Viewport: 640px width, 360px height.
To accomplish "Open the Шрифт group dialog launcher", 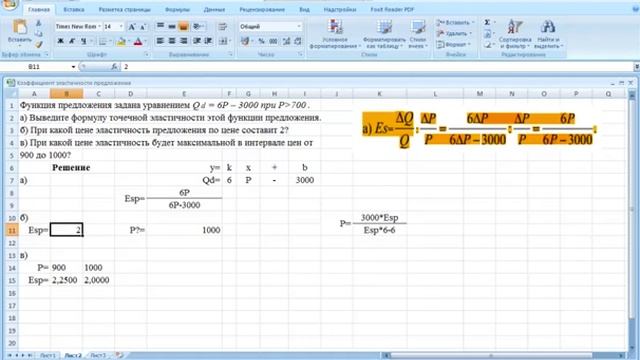I will (x=146, y=54).
